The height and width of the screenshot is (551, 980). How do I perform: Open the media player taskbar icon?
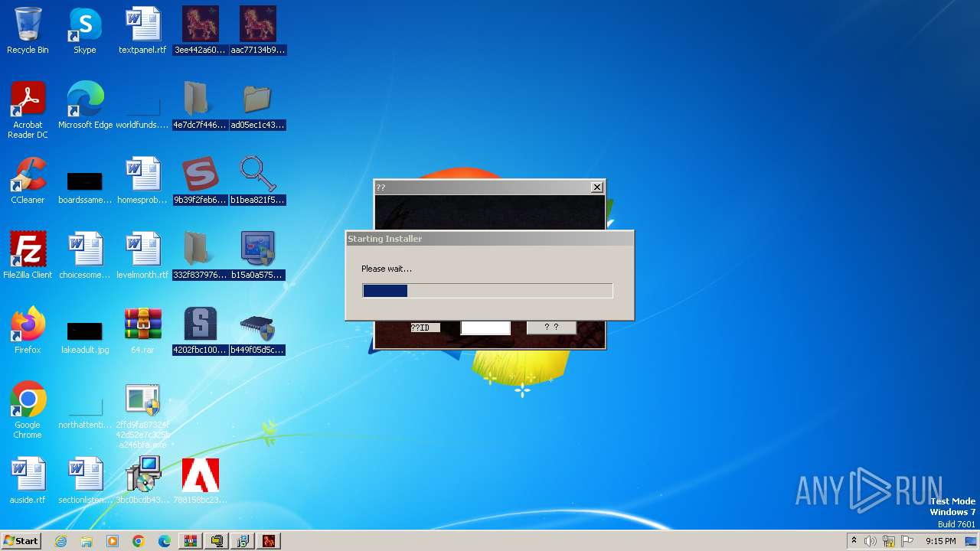(x=113, y=541)
